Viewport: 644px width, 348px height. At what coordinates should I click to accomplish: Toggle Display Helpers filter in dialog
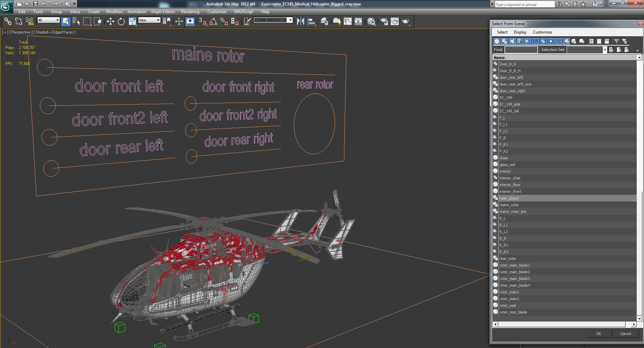coord(527,41)
